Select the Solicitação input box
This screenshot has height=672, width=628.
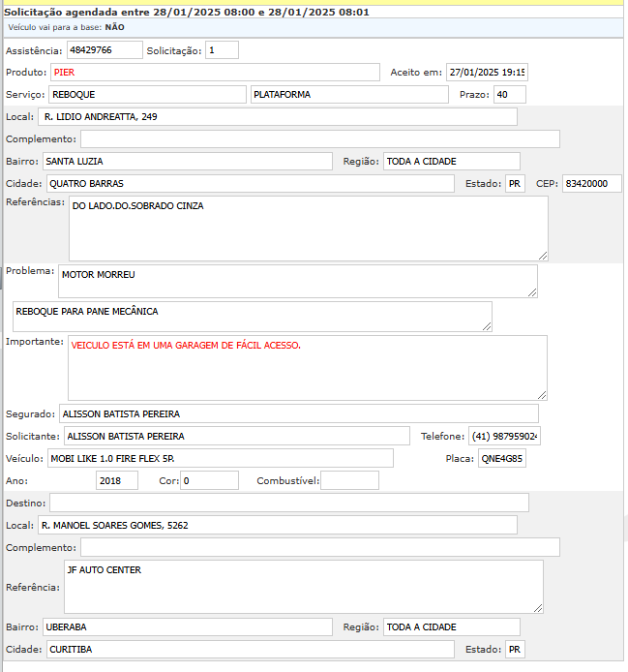pyautogui.click(x=222, y=50)
